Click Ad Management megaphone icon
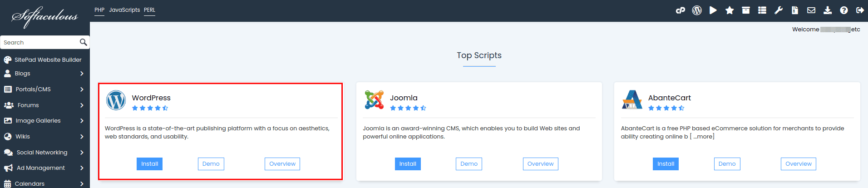868x188 pixels. [8, 168]
